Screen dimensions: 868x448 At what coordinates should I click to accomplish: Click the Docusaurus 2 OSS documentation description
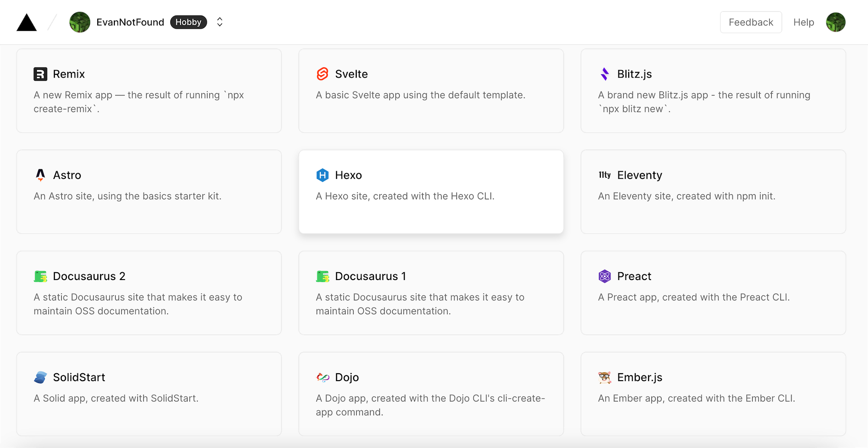click(138, 304)
